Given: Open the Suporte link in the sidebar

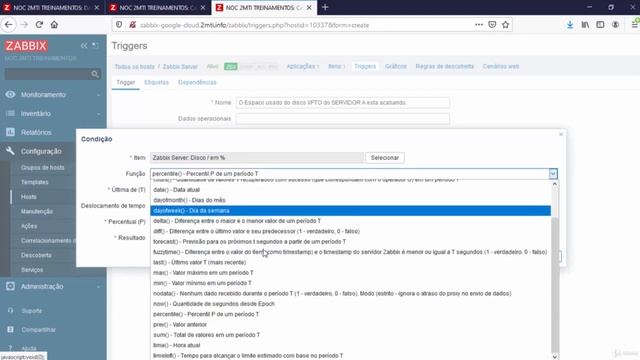Looking at the screenshot, I should tap(31, 311).
